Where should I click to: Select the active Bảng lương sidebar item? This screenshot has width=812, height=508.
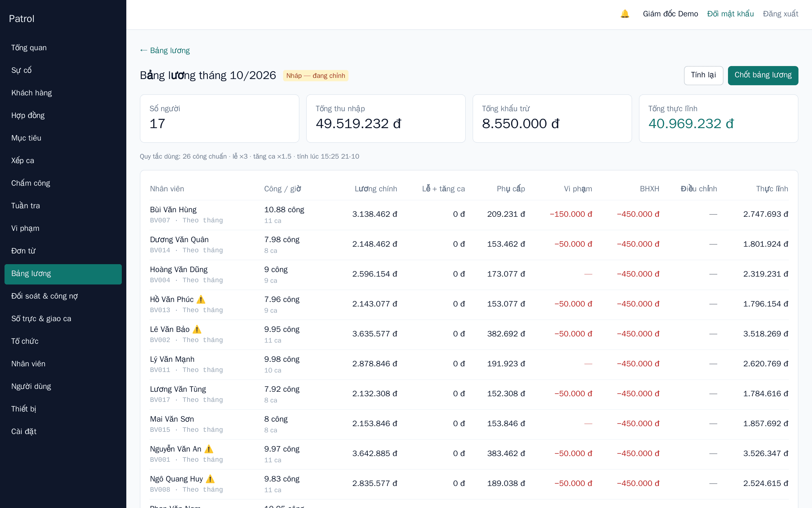(63, 274)
